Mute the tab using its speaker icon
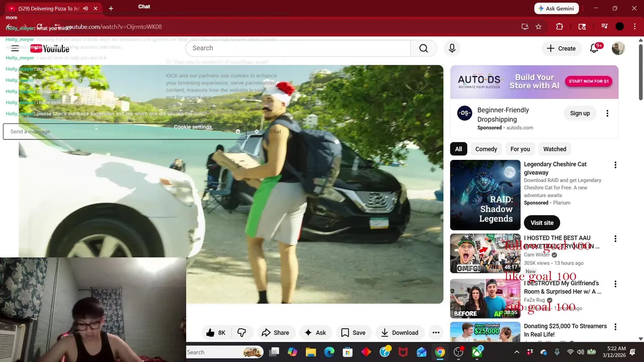 [86, 9]
